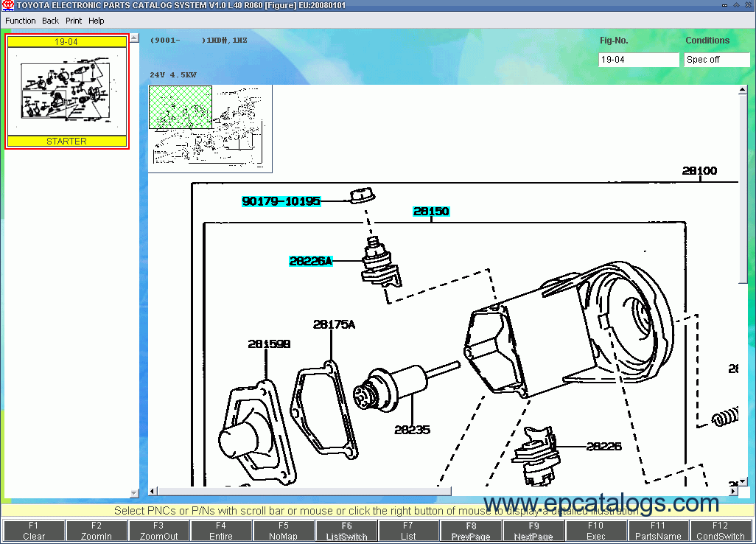Click the Fig-No. input field
756x544 pixels.
pyautogui.click(x=638, y=60)
